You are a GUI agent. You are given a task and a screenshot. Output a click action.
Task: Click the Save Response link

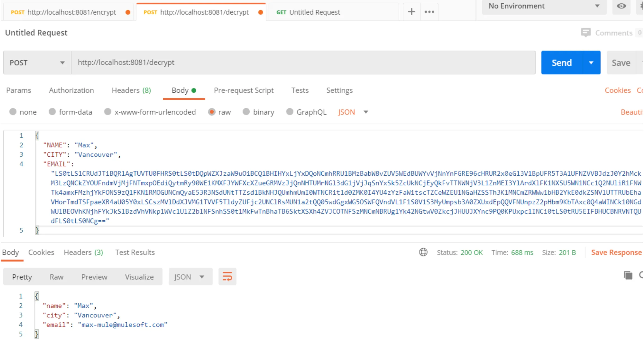[616, 252]
